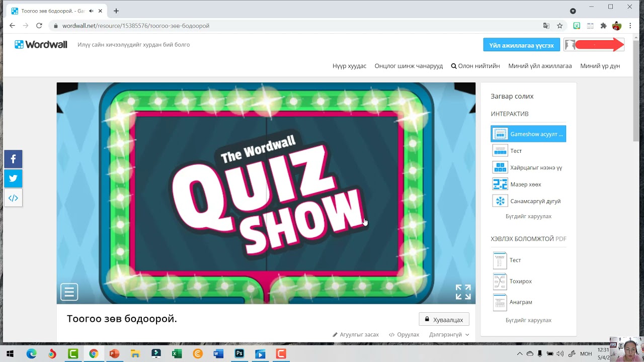Select the Тохирох printable label
The width and height of the screenshot is (644, 362).
pos(521,282)
